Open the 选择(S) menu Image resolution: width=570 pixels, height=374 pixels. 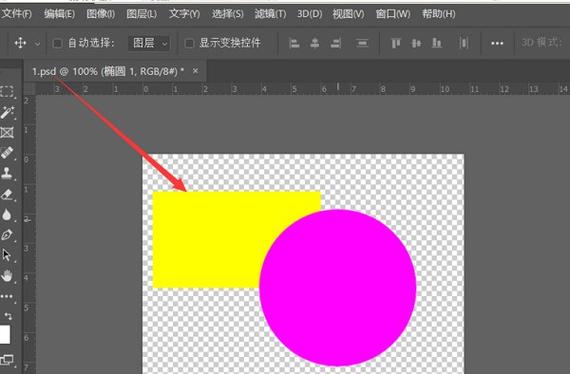click(x=228, y=14)
